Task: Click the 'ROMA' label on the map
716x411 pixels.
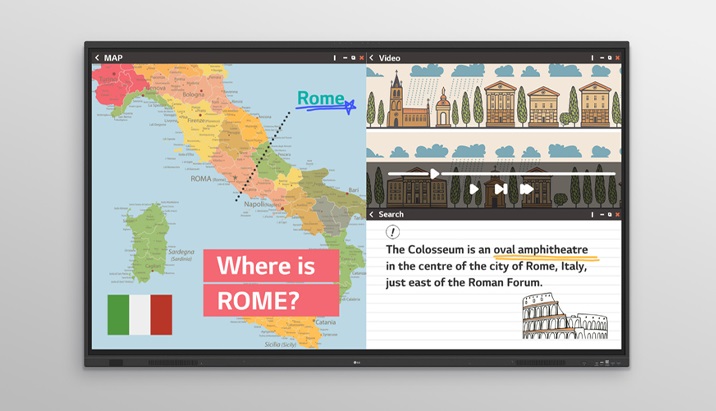Action: (201, 179)
